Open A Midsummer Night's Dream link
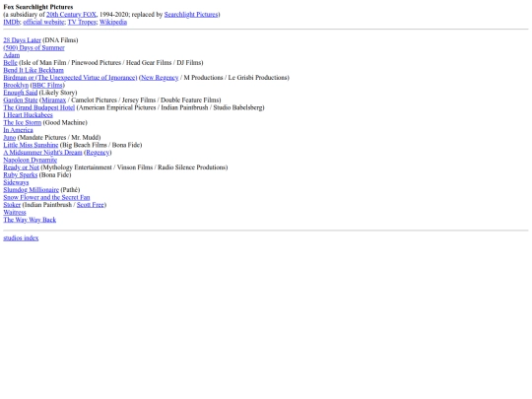 (x=42, y=153)
